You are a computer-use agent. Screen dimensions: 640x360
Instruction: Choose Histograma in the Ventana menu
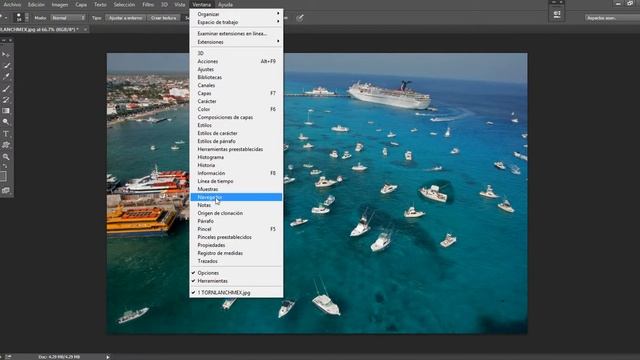(236, 157)
